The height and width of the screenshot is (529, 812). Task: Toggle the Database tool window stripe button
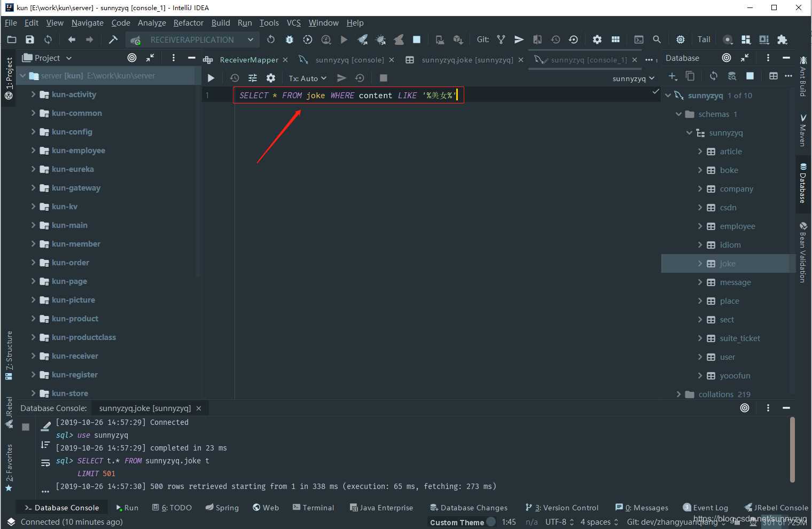pyautogui.click(x=803, y=183)
